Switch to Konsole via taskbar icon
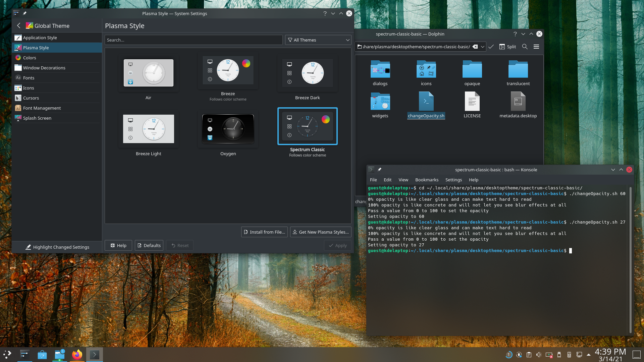This screenshot has height=362, width=644. (94, 355)
